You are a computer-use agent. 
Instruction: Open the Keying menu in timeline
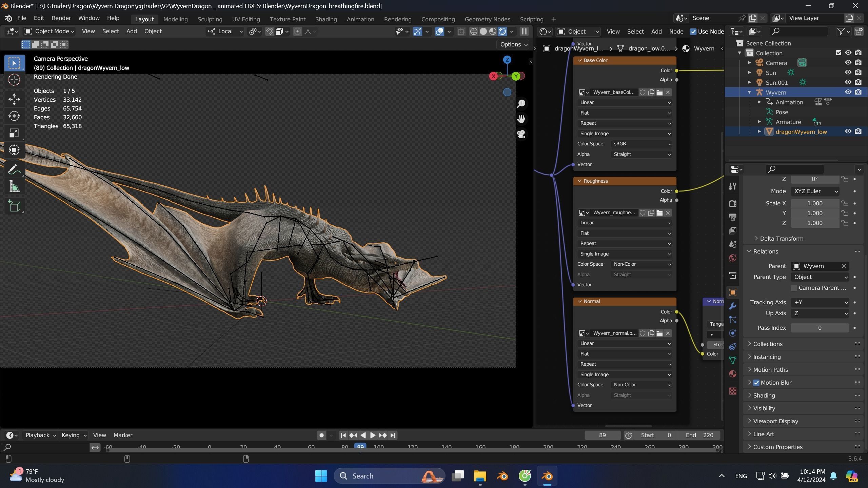(x=74, y=435)
